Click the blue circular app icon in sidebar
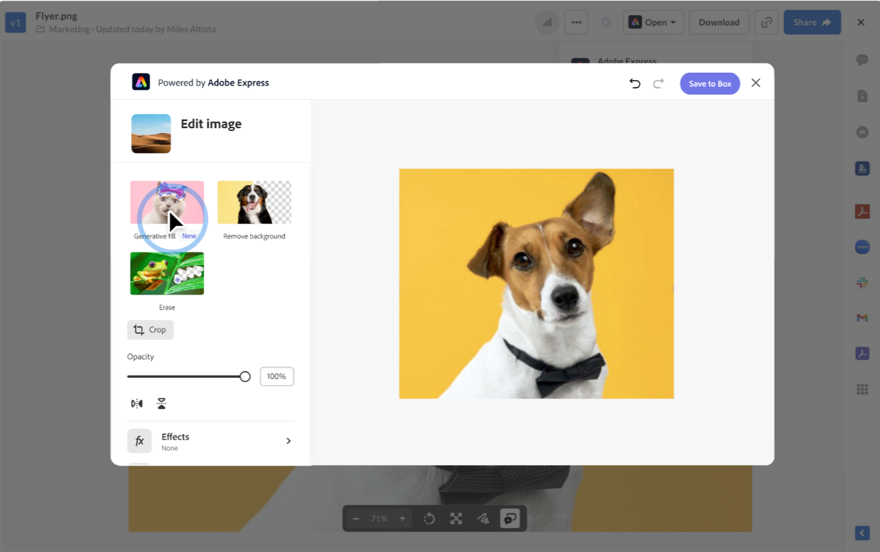This screenshot has height=552, width=880. click(x=863, y=247)
